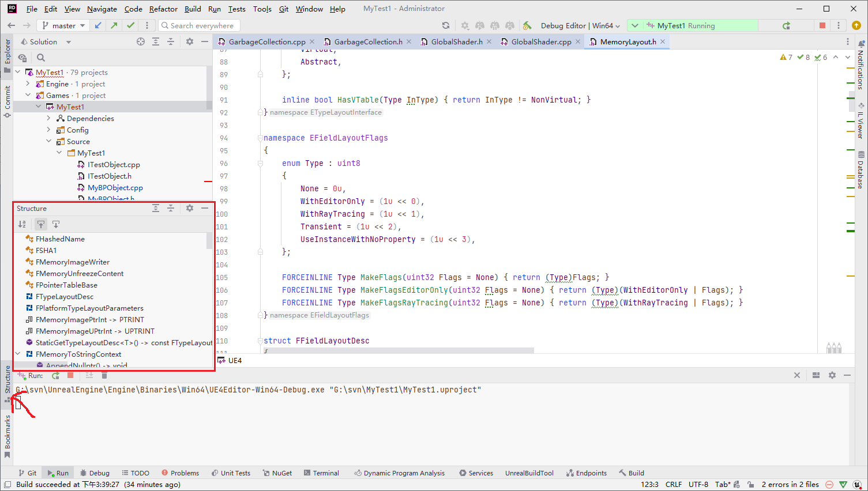Collapse the MyTest1 solution root node

pos(18,72)
